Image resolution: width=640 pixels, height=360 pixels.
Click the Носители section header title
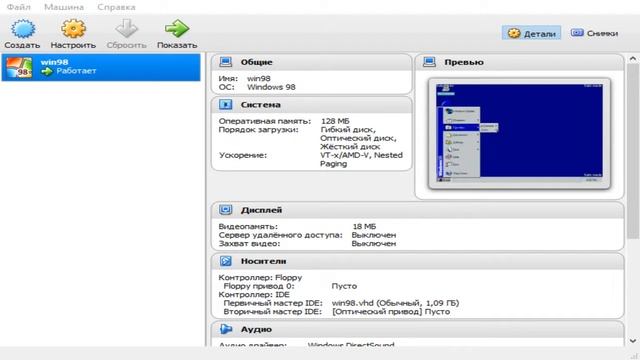click(263, 261)
